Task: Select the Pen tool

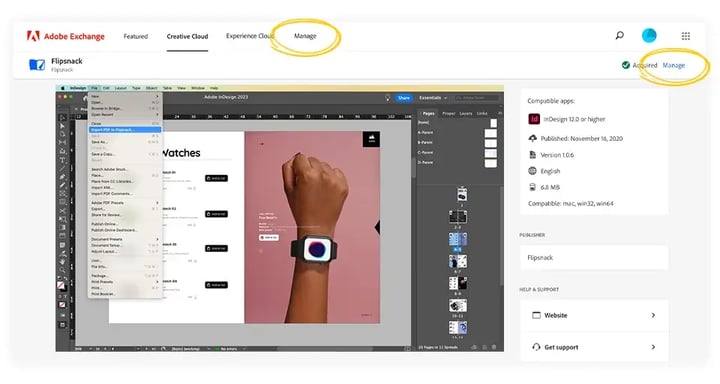Action: [62, 177]
